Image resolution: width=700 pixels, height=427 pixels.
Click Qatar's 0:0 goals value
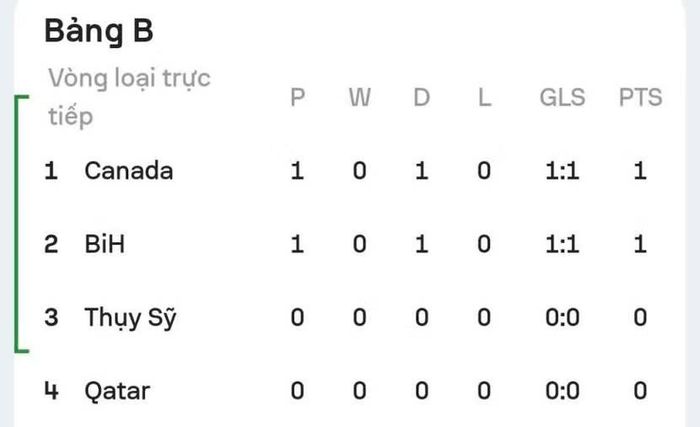[562, 390]
